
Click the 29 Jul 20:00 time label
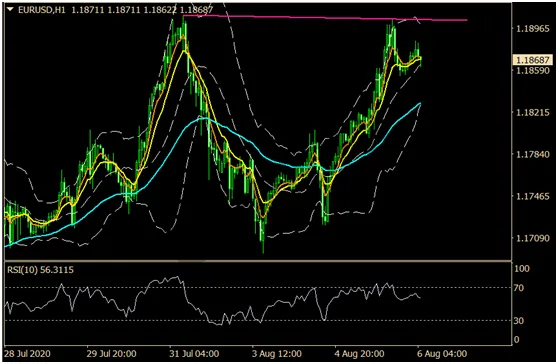pos(111,354)
